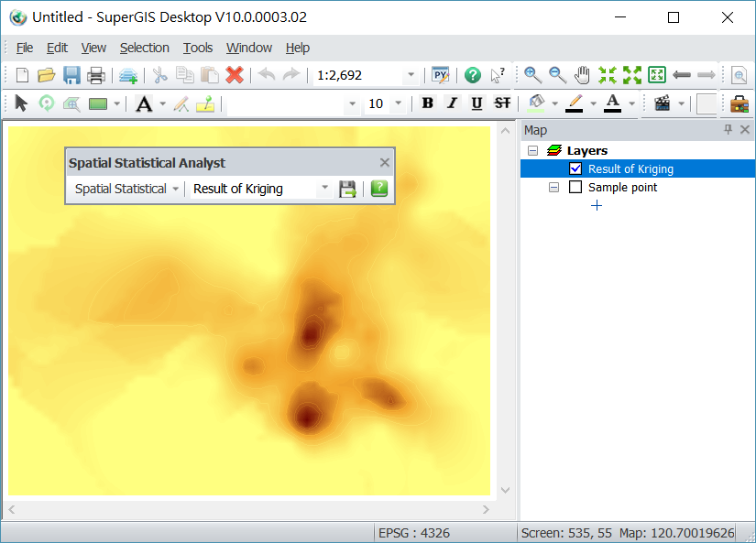Print the current map

click(x=96, y=75)
